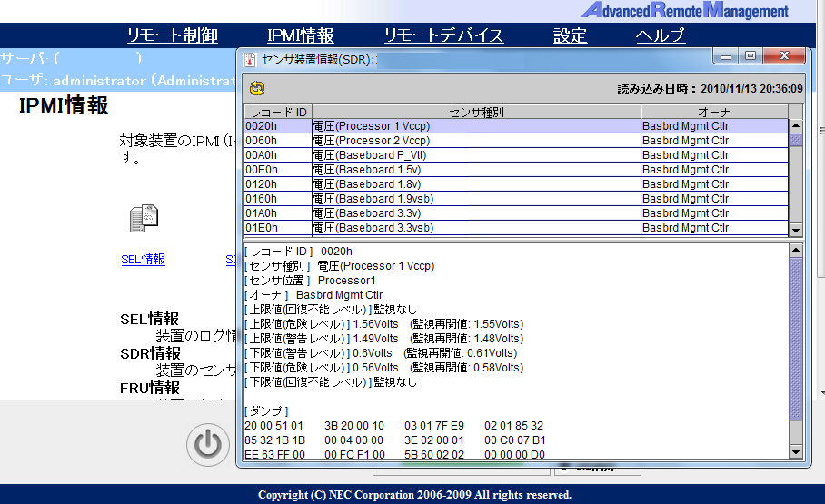Open the IPMI情報 menu
Viewport: 825px width, 504px height.
tap(301, 35)
